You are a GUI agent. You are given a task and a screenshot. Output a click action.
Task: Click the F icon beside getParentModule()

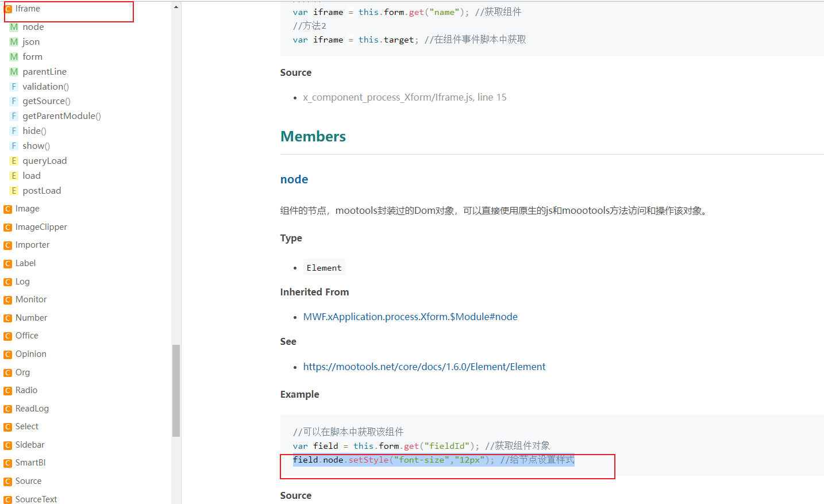point(14,116)
